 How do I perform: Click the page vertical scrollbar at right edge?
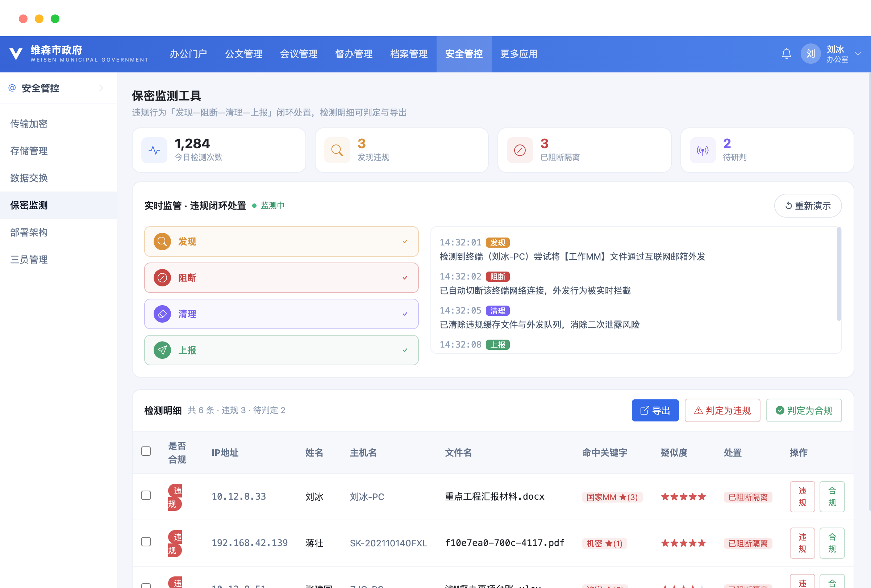tap(869, 292)
